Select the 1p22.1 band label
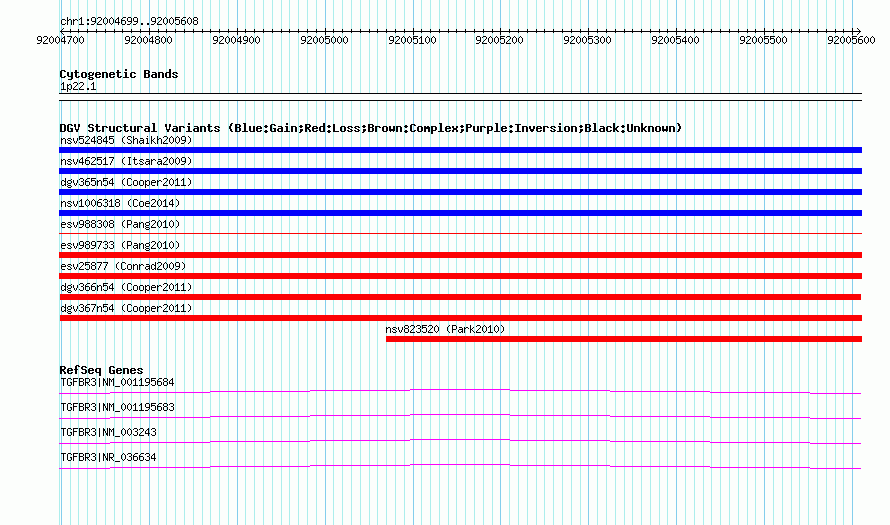Image resolution: width=890 pixels, height=525 pixels. [78, 86]
